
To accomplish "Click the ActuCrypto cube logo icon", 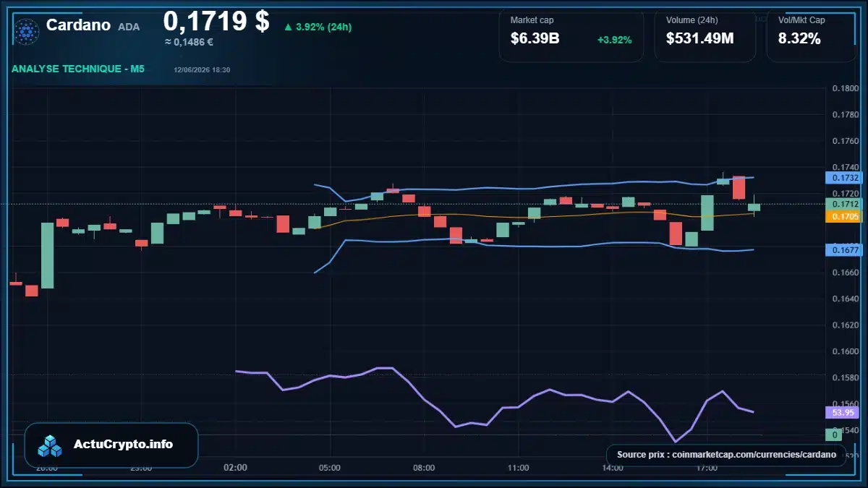I will 51,445.
